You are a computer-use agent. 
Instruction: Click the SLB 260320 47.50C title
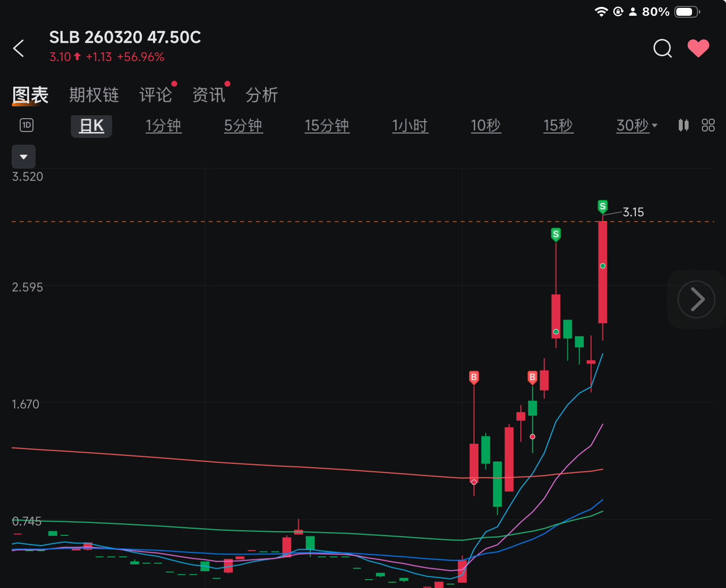coord(125,37)
